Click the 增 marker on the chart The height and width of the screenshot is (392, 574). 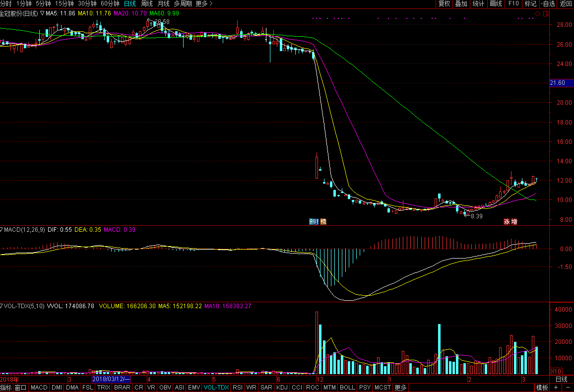[514, 222]
